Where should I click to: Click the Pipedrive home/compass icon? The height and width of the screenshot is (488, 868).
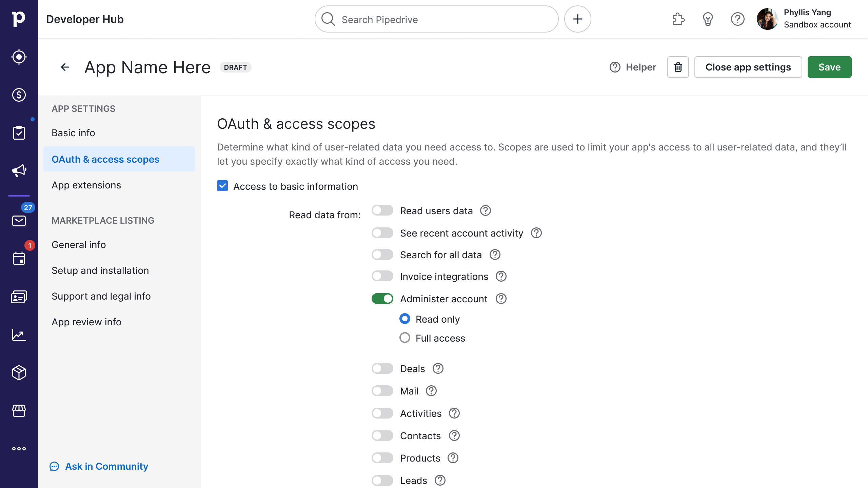tap(19, 57)
